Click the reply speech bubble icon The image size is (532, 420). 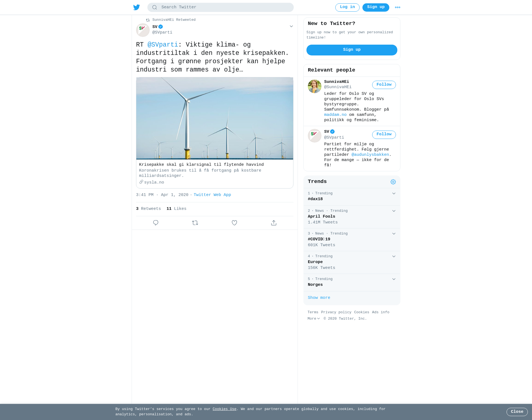coord(156,223)
